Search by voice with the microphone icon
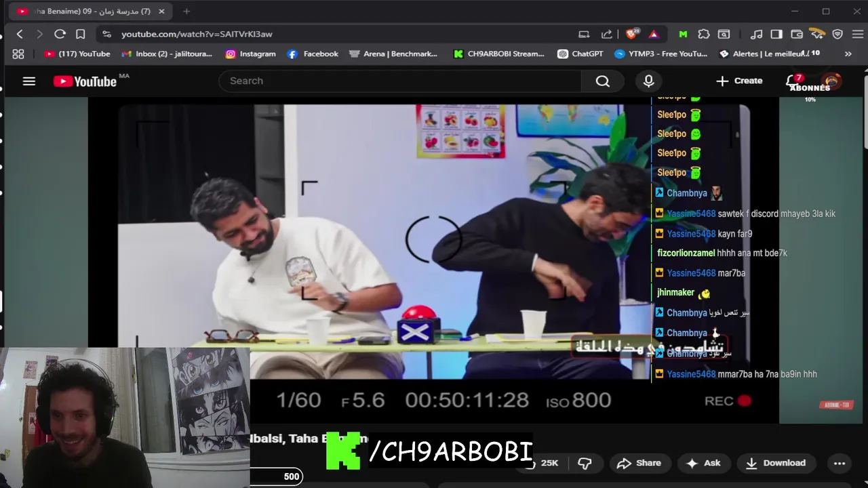This screenshot has width=868, height=488. tap(649, 81)
